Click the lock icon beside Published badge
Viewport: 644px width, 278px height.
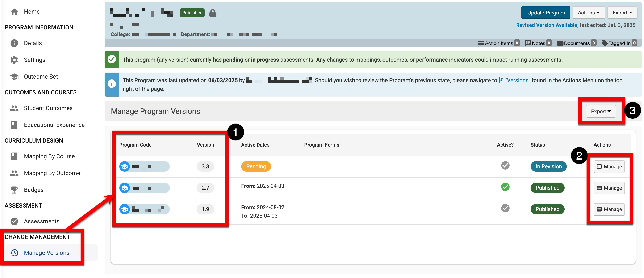coord(213,13)
